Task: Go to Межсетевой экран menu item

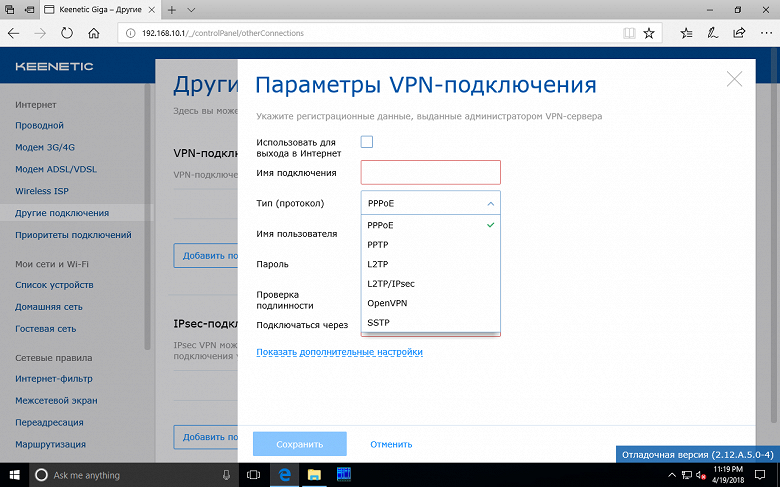Action: (x=56, y=400)
